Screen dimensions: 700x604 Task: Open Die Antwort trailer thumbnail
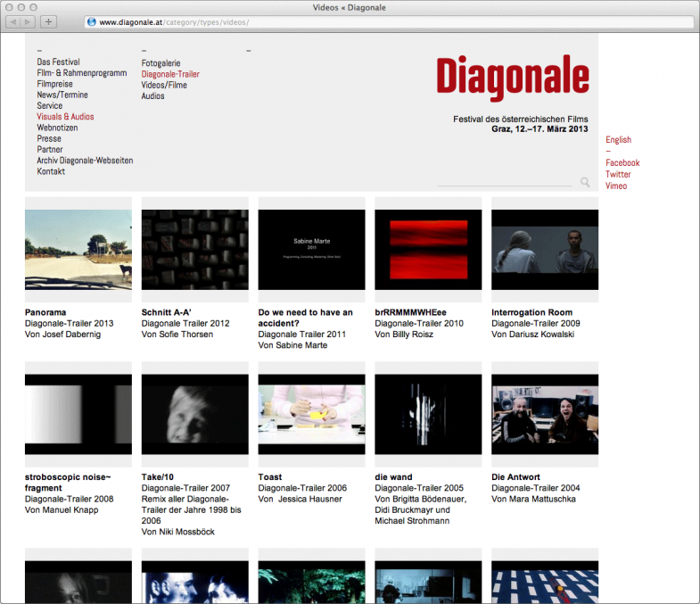click(545, 414)
